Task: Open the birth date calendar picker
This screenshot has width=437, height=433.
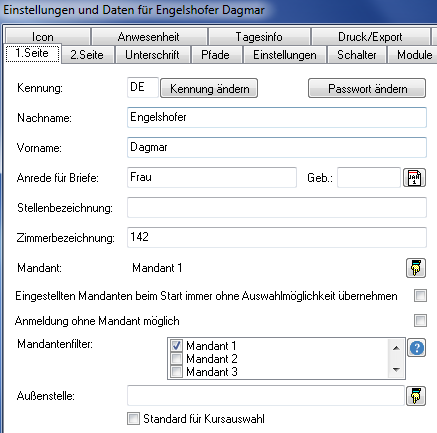Action: [414, 178]
